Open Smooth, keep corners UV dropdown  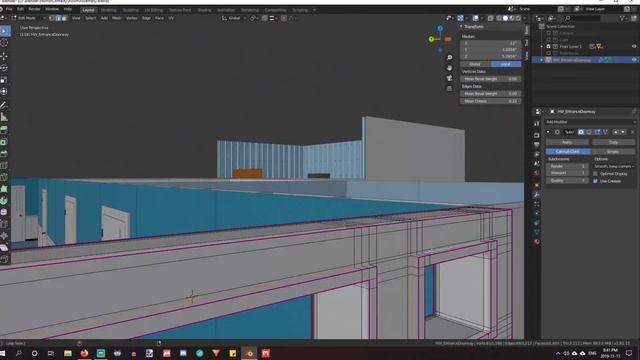click(x=614, y=167)
